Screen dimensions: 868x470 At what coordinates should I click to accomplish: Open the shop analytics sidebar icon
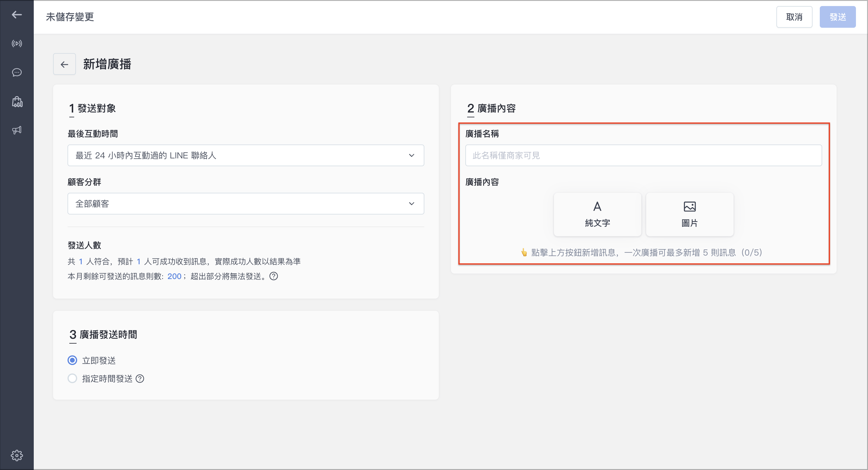pos(17,101)
